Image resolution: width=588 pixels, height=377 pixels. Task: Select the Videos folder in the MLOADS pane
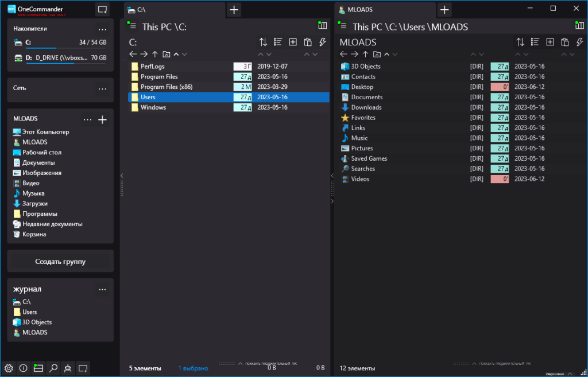tap(461, 179)
